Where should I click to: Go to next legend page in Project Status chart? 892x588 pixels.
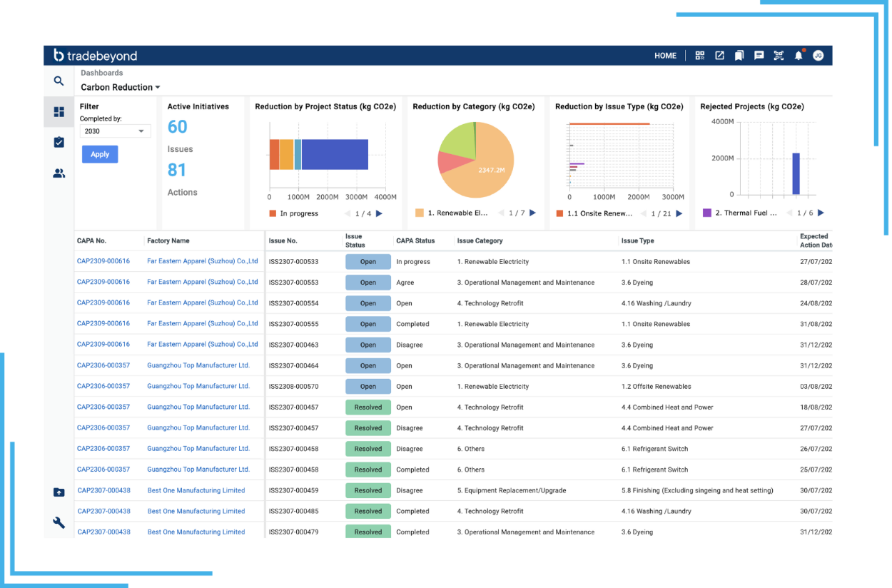pyautogui.click(x=379, y=213)
